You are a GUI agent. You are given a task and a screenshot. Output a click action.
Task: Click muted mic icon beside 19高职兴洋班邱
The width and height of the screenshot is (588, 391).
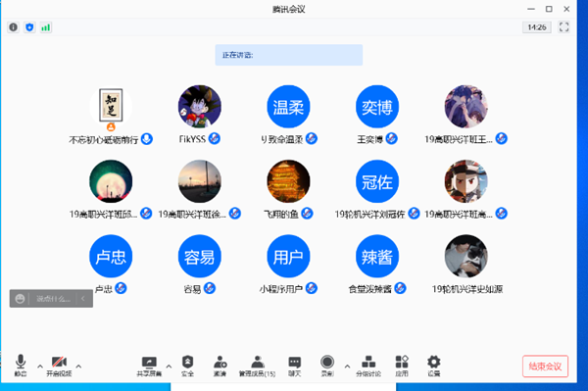pos(146,214)
